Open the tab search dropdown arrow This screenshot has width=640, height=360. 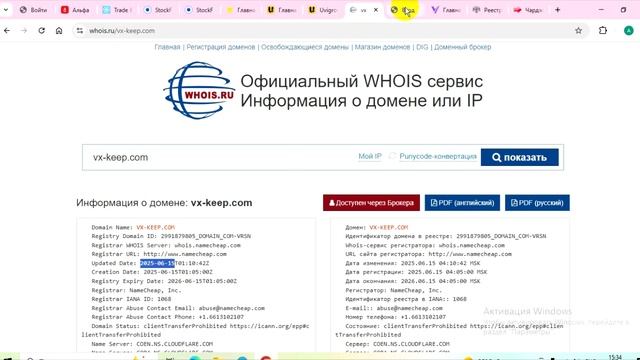click(6, 10)
